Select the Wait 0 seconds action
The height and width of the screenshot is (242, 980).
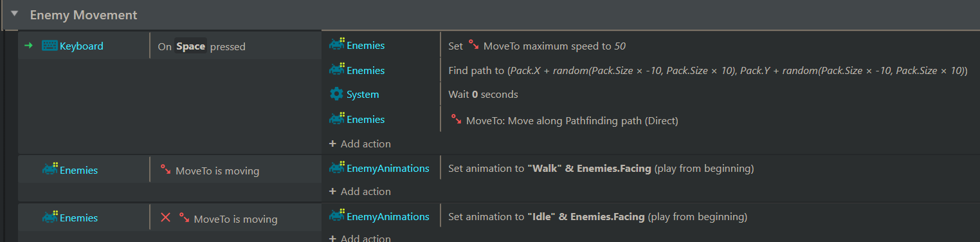pos(710,94)
